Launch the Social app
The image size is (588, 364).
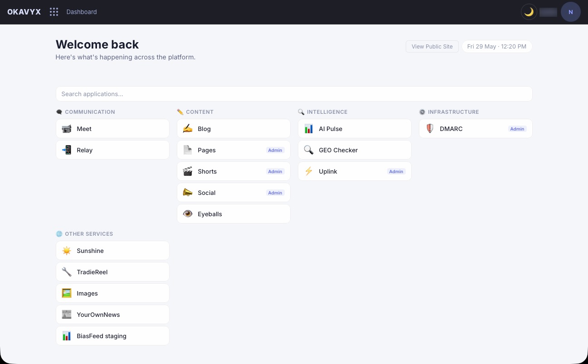pos(233,193)
